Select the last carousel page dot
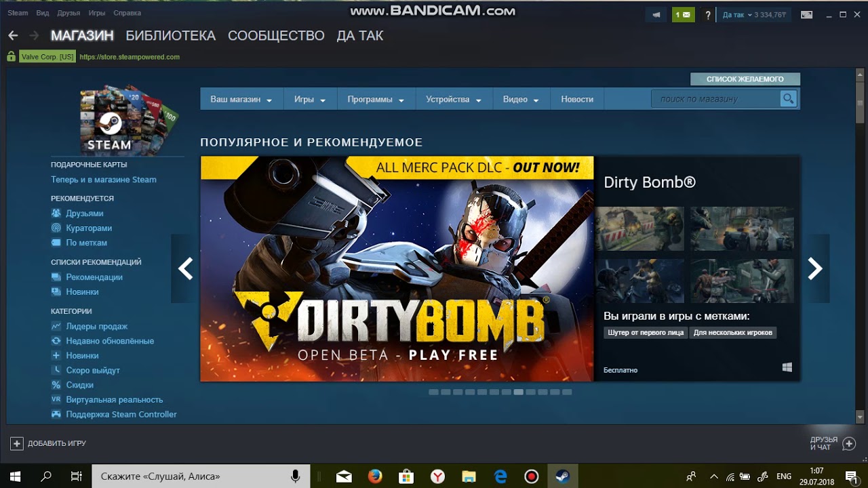This screenshot has height=488, width=868. click(567, 392)
